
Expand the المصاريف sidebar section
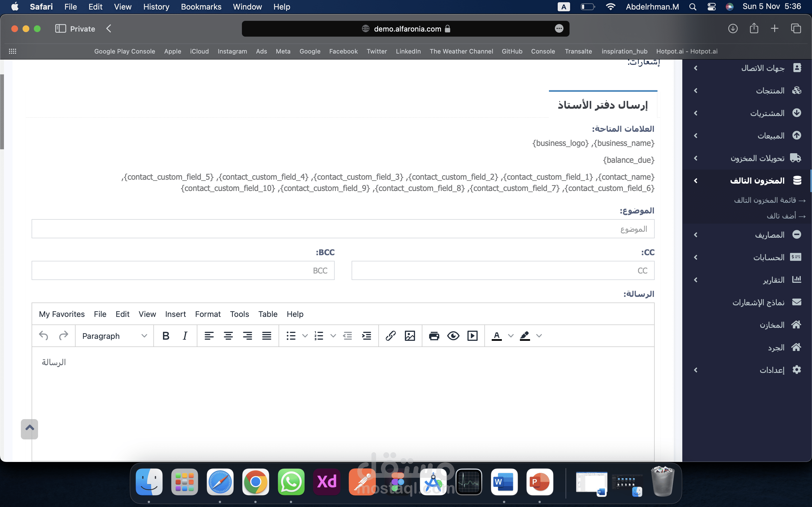769,235
